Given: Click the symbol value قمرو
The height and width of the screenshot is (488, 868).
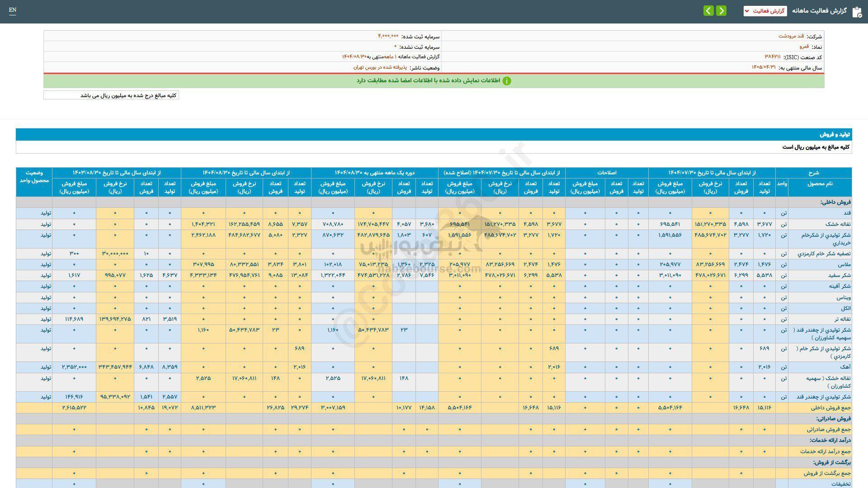Looking at the screenshot, I should click(x=804, y=47).
